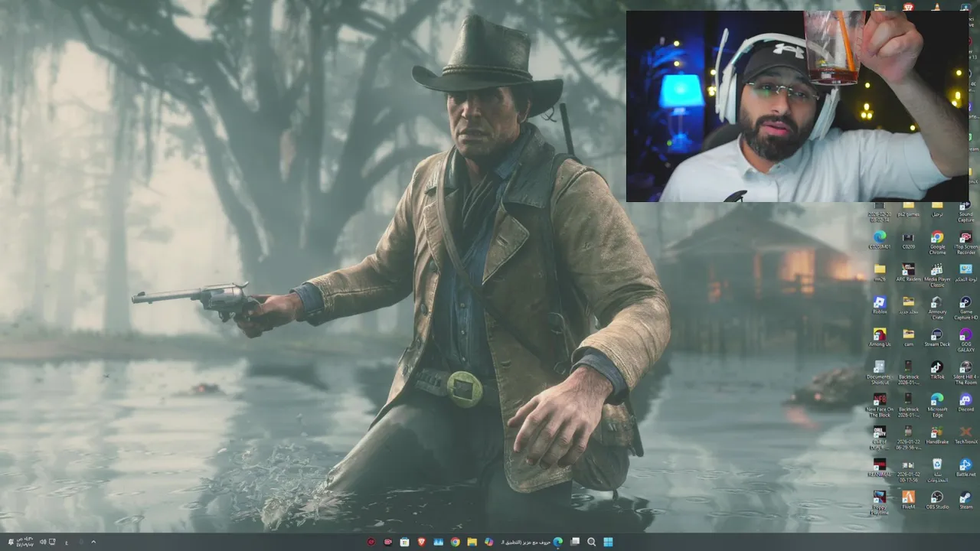Screen dimensions: 980x551
Task: Expand the hidden tray icons chevron
Action: [93, 542]
